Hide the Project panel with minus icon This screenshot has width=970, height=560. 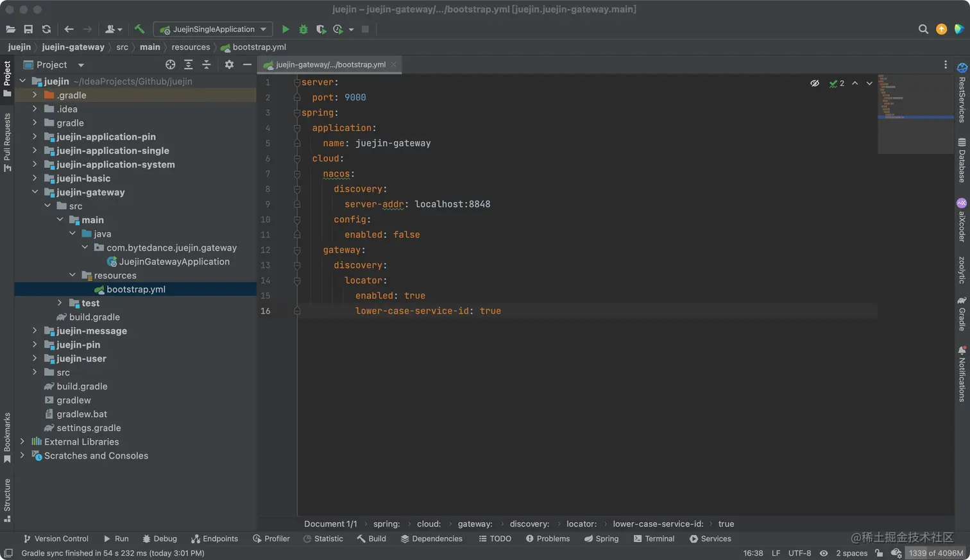[x=247, y=65]
